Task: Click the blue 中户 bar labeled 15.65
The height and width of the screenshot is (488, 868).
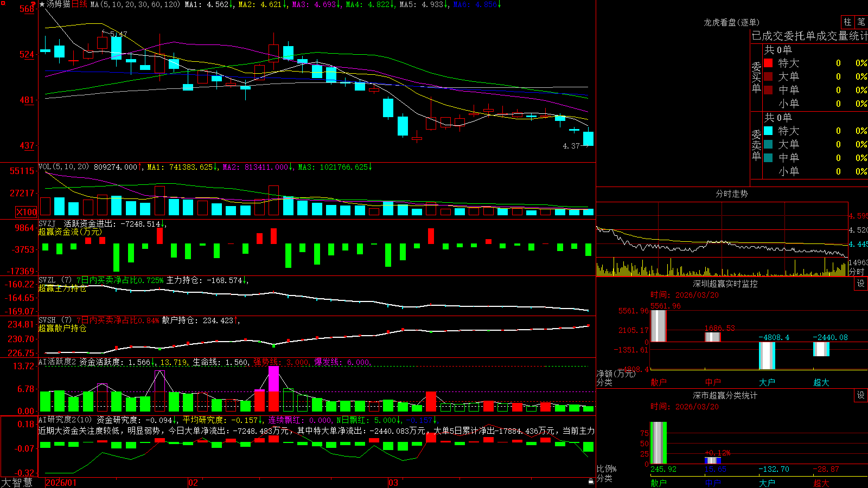Action: (x=712, y=460)
